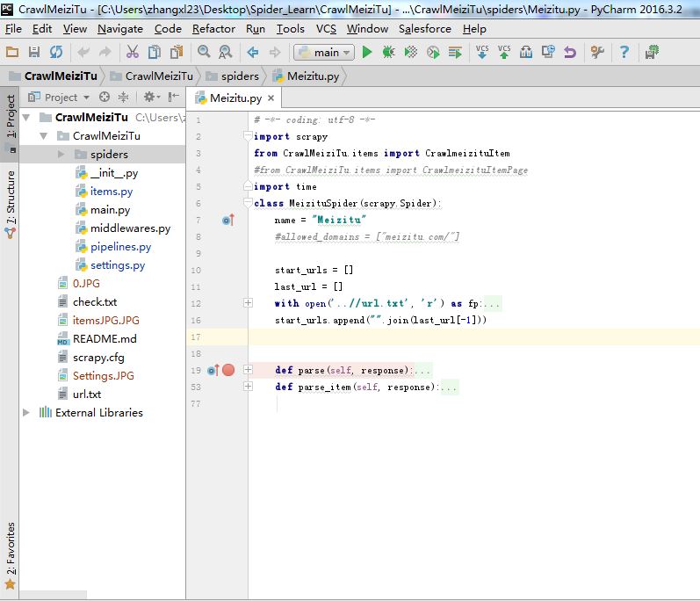Close the Meizitu.py editor tab
Viewport: 700px width, 601px height.
pos(271,98)
